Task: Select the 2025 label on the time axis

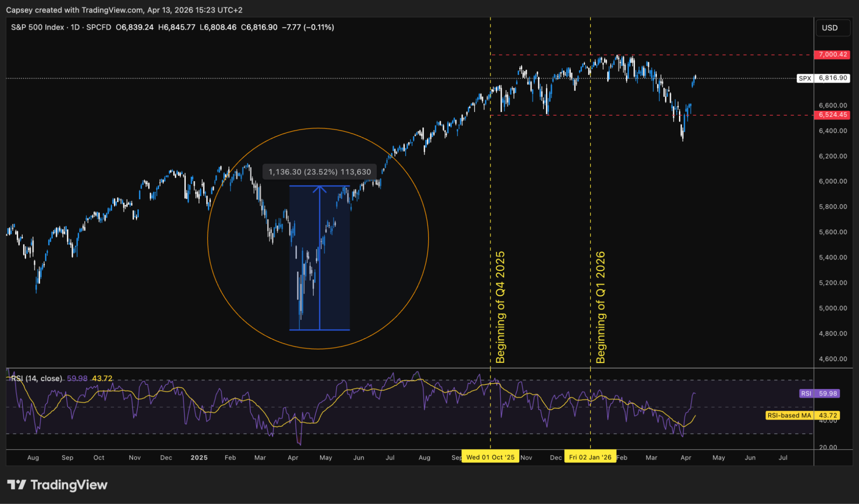Action: (x=199, y=457)
